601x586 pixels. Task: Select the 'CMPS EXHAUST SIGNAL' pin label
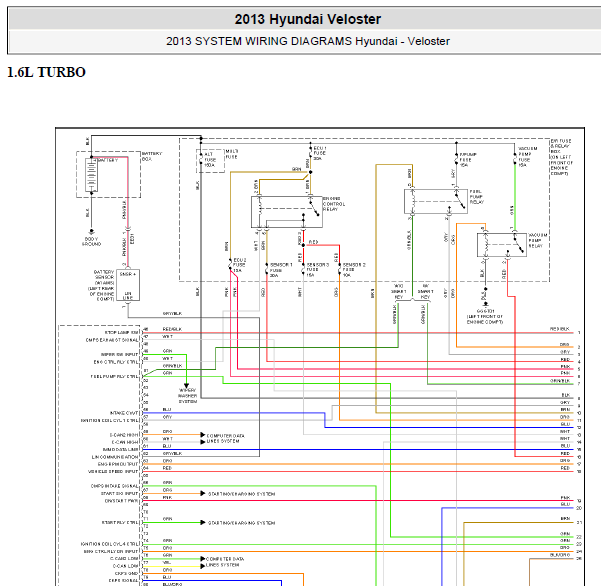[112, 340]
